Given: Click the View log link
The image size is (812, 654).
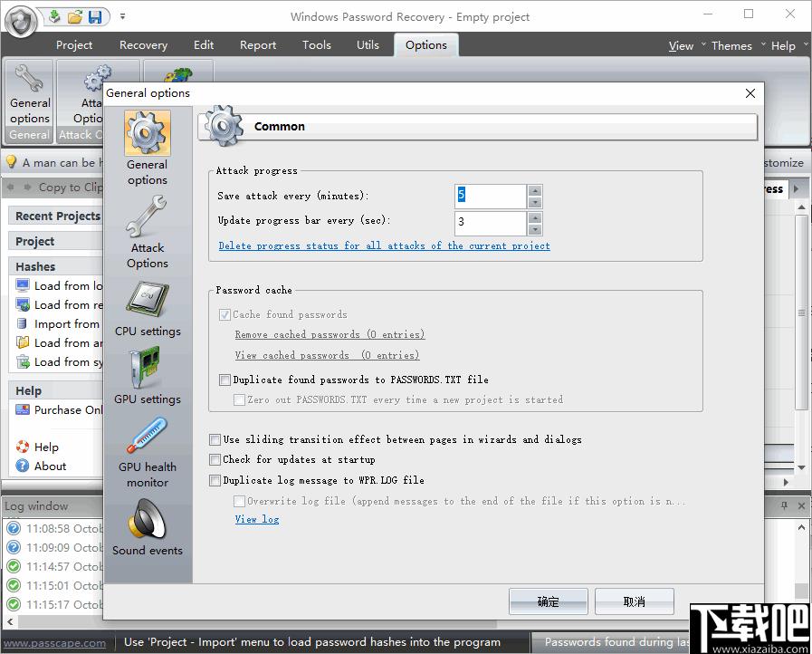Looking at the screenshot, I should (x=257, y=519).
